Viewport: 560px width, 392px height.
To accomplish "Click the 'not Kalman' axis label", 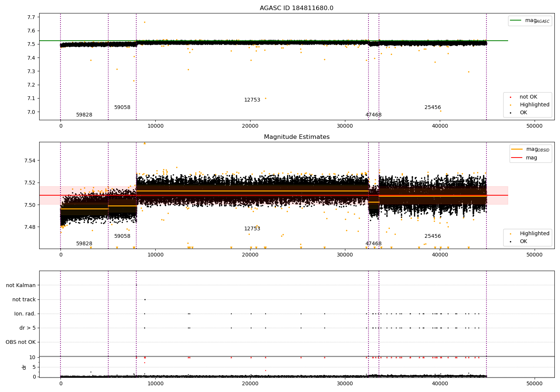I will 21,285.
